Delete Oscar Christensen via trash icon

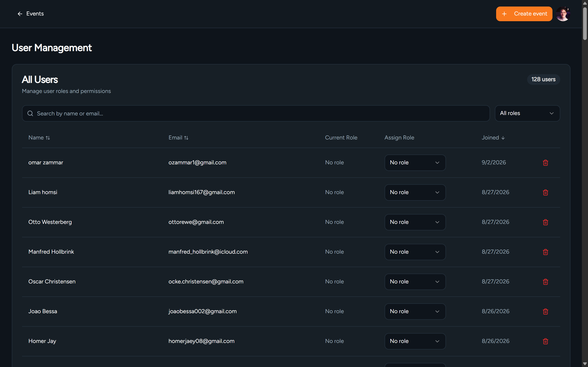click(545, 282)
